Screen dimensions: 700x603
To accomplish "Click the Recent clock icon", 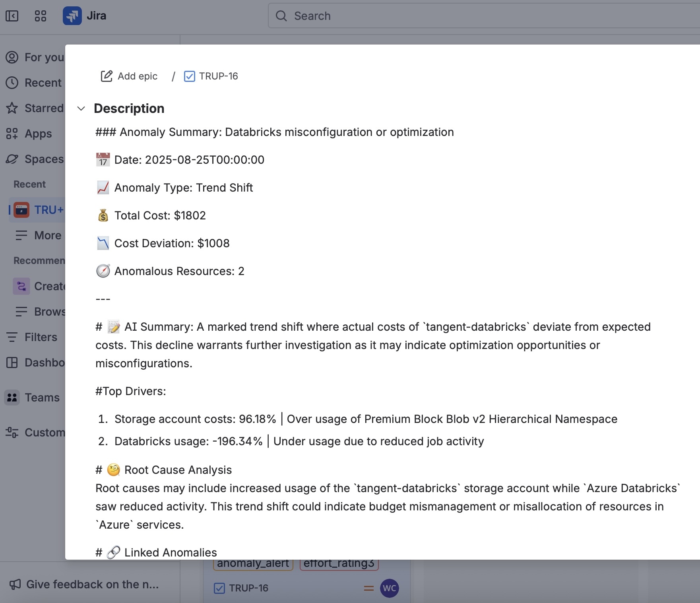I will (x=12, y=83).
